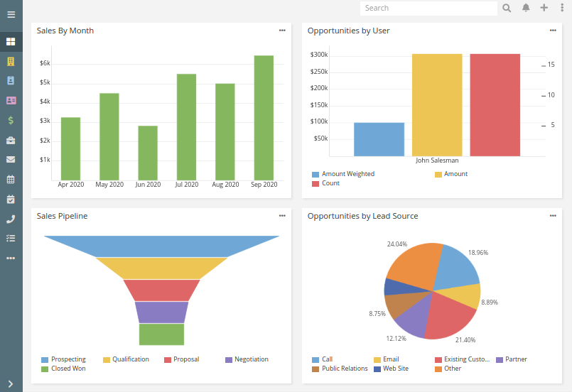
Task: Open notifications bell icon
Action: [526, 8]
